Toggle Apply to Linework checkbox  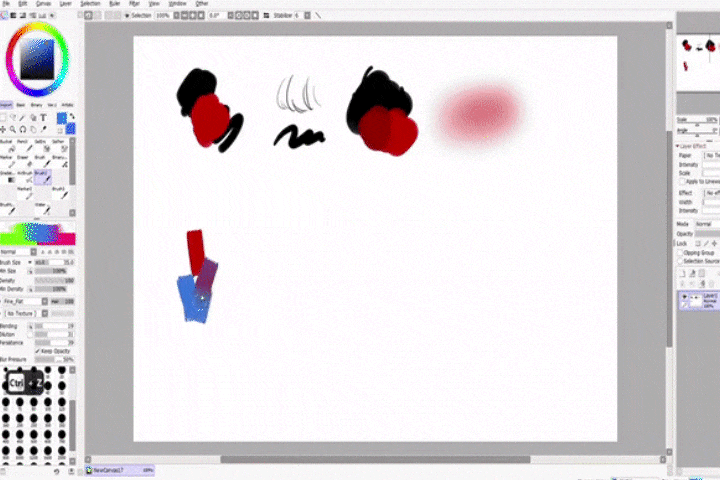click(682, 182)
